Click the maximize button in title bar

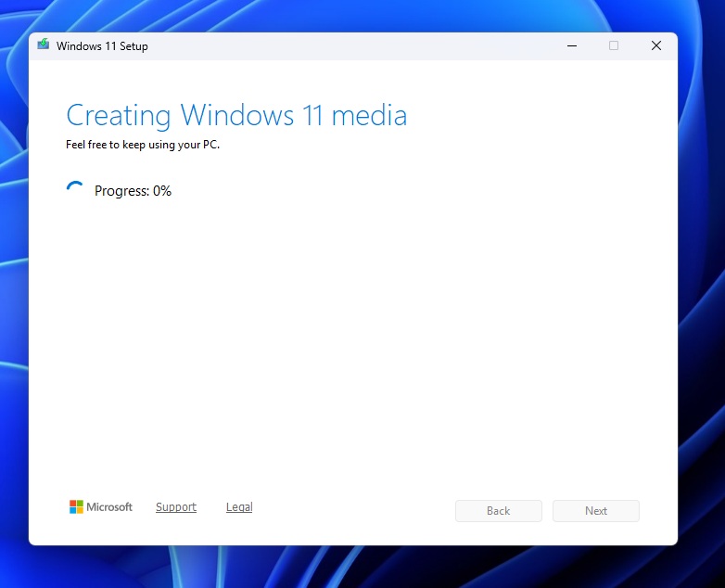point(614,45)
